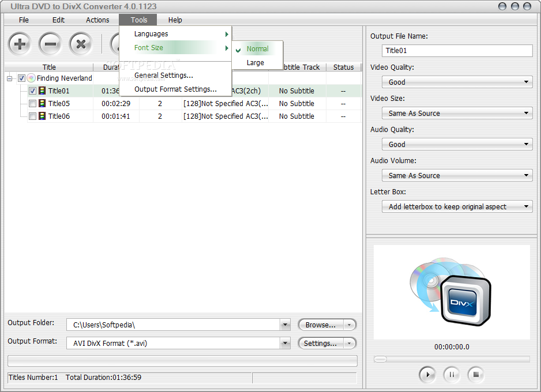The image size is (541, 392).
Task: Pause the preview playback
Action: click(x=452, y=374)
